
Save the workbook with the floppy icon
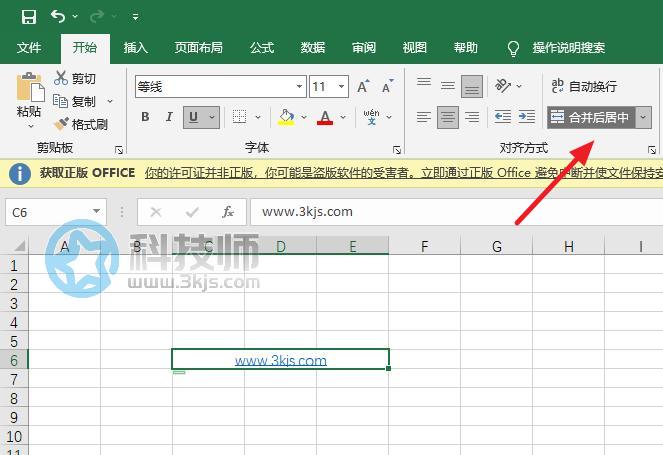[29, 17]
